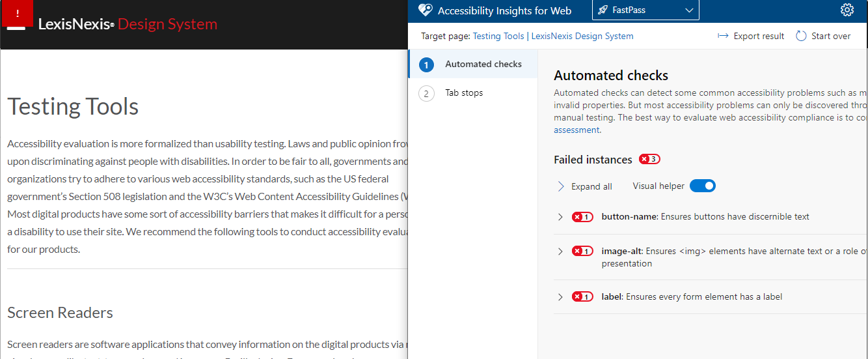Select the Automated checks step
This screenshot has height=359, width=868.
[x=483, y=64]
